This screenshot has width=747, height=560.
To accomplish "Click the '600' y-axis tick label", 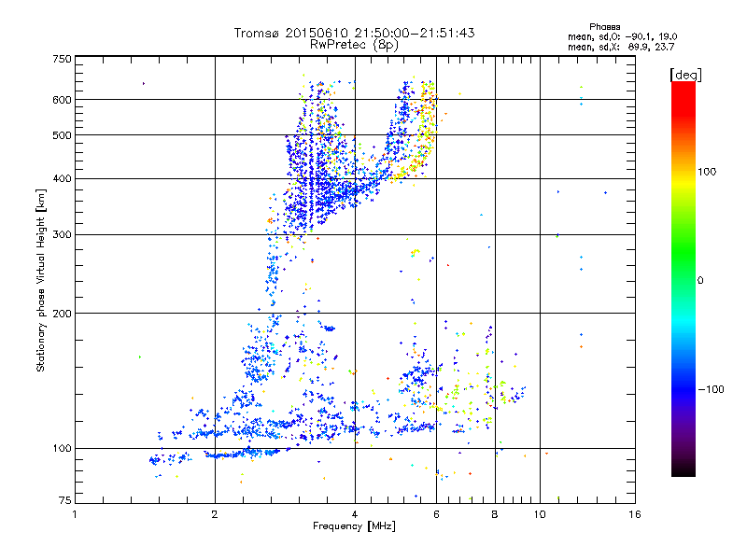I will point(62,100).
